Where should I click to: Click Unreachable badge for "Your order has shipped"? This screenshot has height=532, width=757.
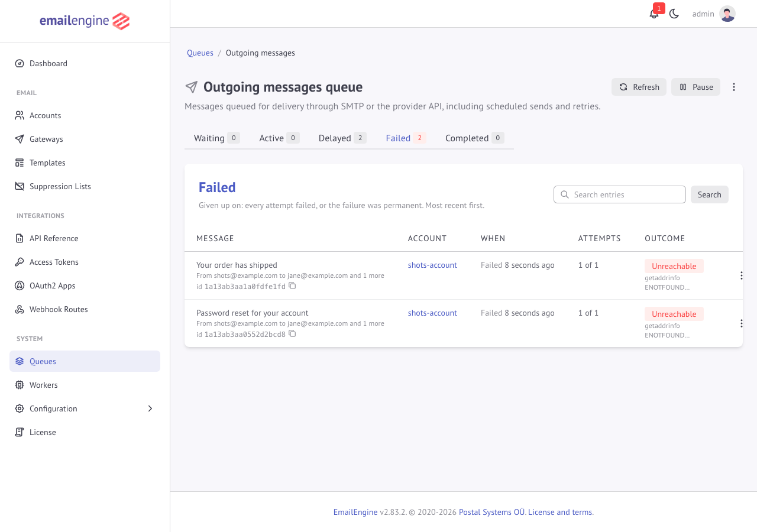pos(674,266)
